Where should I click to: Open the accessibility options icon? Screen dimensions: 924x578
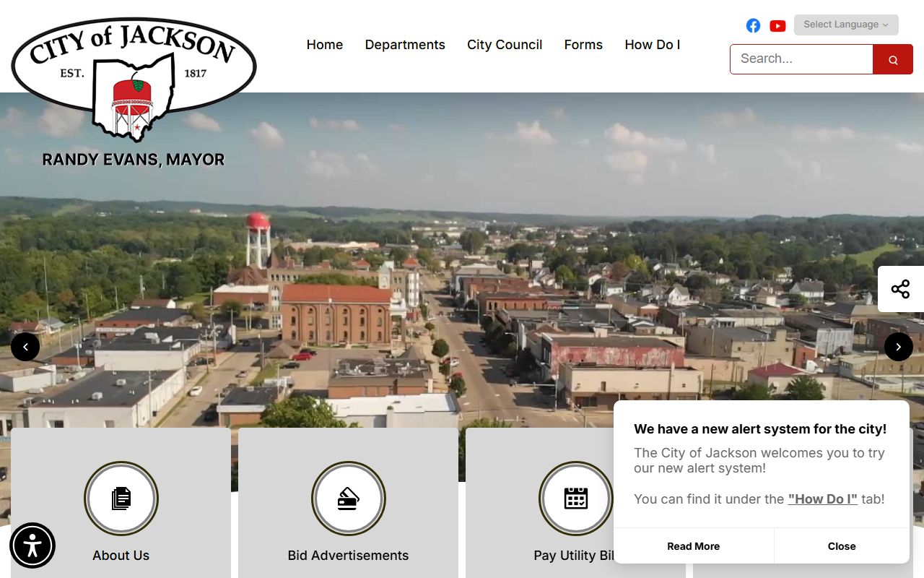point(32,545)
